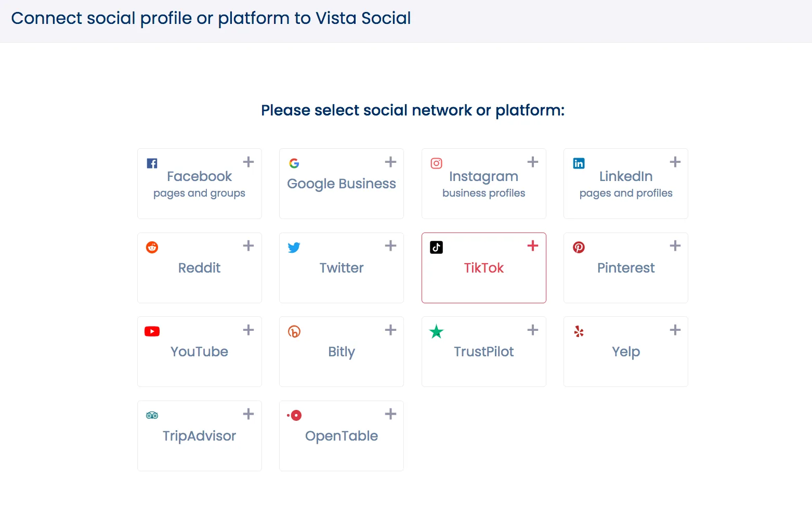Click the Yelp icon
The image size is (812, 516).
tap(578, 331)
